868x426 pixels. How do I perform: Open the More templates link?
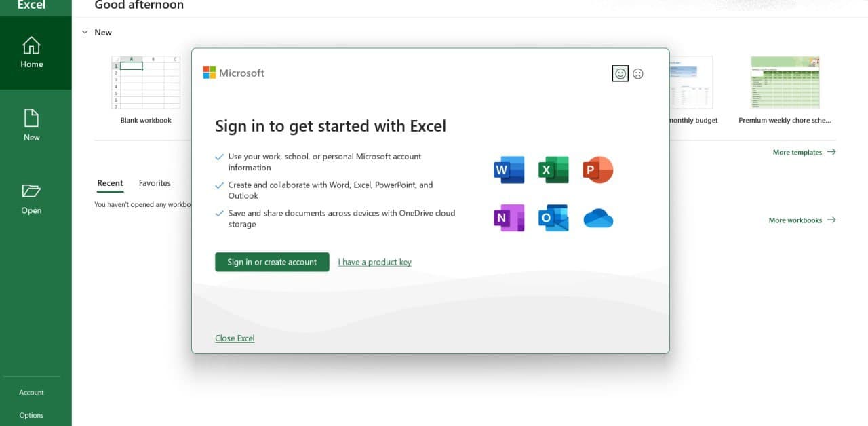pyautogui.click(x=804, y=153)
